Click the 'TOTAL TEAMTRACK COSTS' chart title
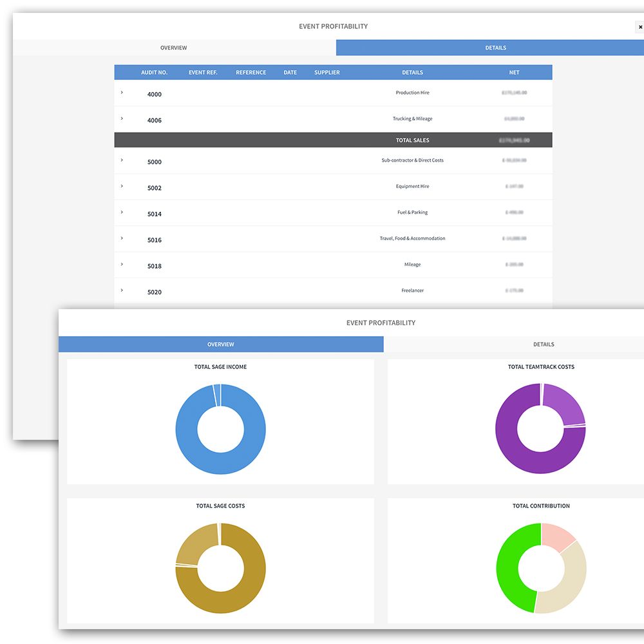 point(542,367)
